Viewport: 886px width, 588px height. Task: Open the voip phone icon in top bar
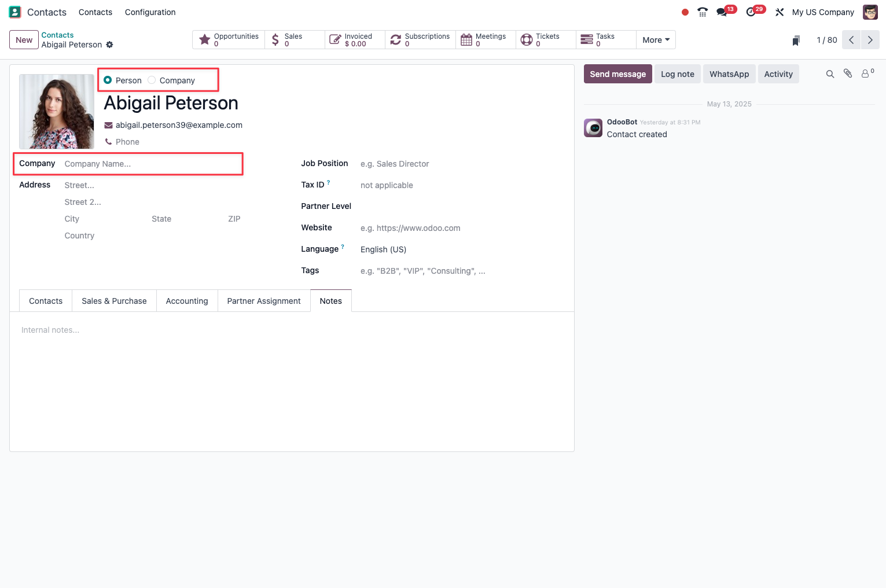click(x=703, y=12)
